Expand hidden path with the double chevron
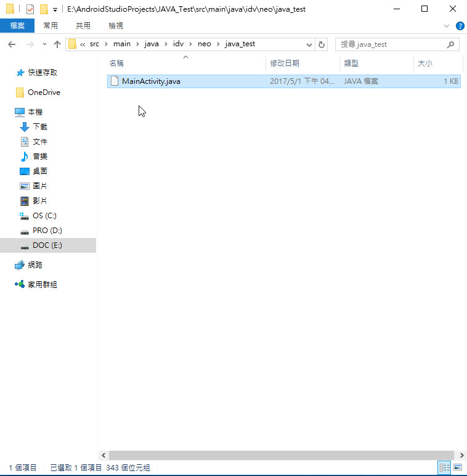The image size is (467, 476). point(83,44)
